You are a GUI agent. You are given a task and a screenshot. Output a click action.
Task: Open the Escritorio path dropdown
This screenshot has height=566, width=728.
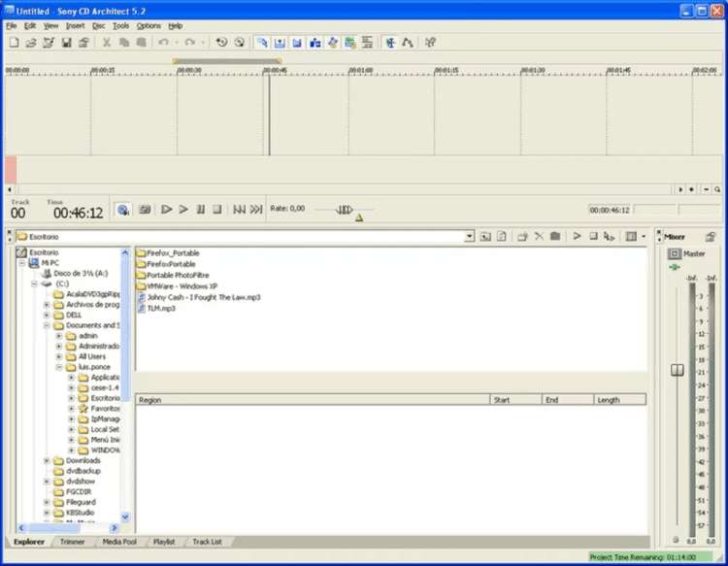pyautogui.click(x=470, y=236)
